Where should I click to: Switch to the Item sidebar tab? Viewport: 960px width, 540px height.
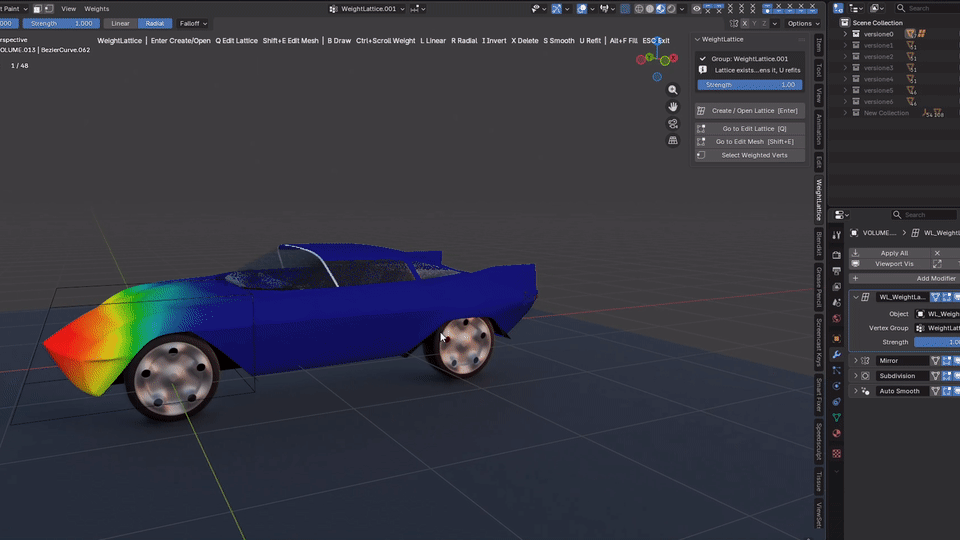[819, 45]
